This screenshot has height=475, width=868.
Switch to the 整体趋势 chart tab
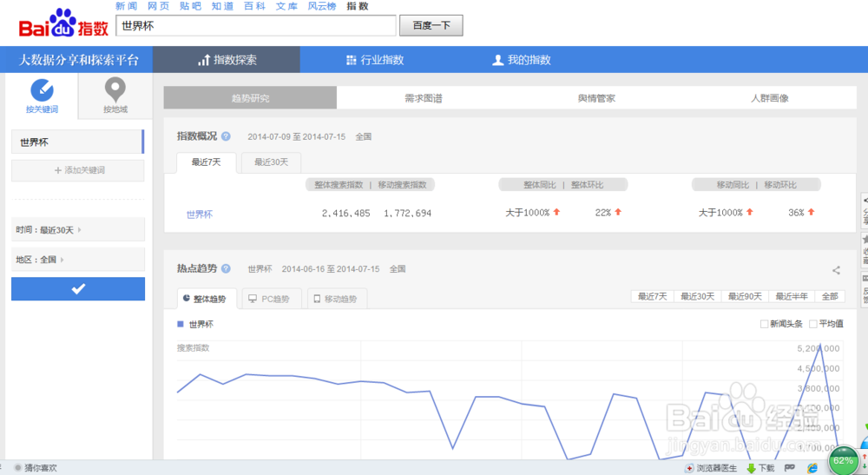(207, 299)
